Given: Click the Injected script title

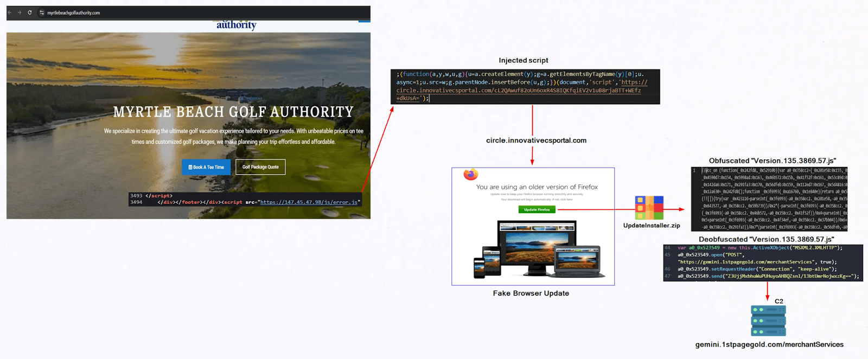Looking at the screenshot, I should (524, 60).
